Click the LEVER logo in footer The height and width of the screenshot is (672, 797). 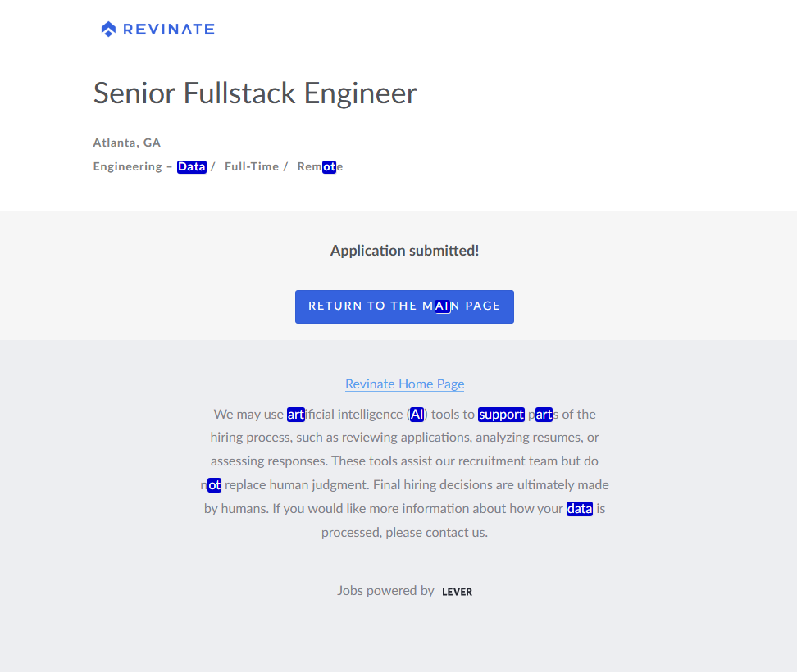(x=457, y=592)
